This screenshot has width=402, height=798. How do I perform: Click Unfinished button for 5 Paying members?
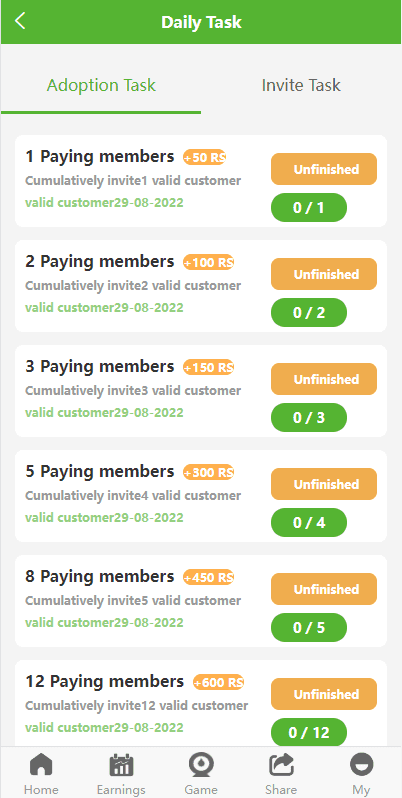click(x=324, y=484)
